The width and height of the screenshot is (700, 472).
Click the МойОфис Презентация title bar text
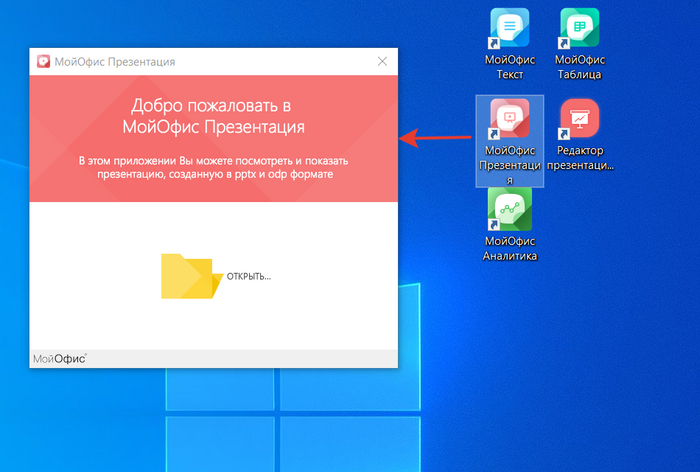(115, 62)
